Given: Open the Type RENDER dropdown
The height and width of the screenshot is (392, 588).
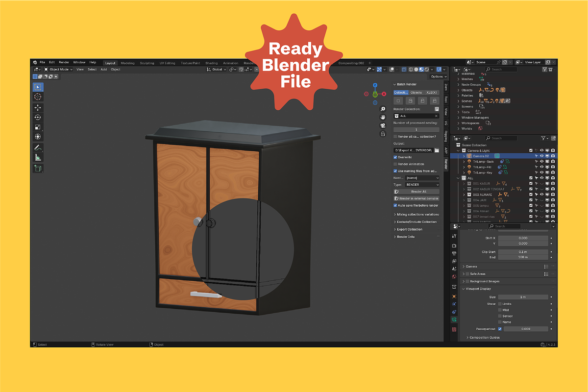Looking at the screenshot, I should pos(422,185).
